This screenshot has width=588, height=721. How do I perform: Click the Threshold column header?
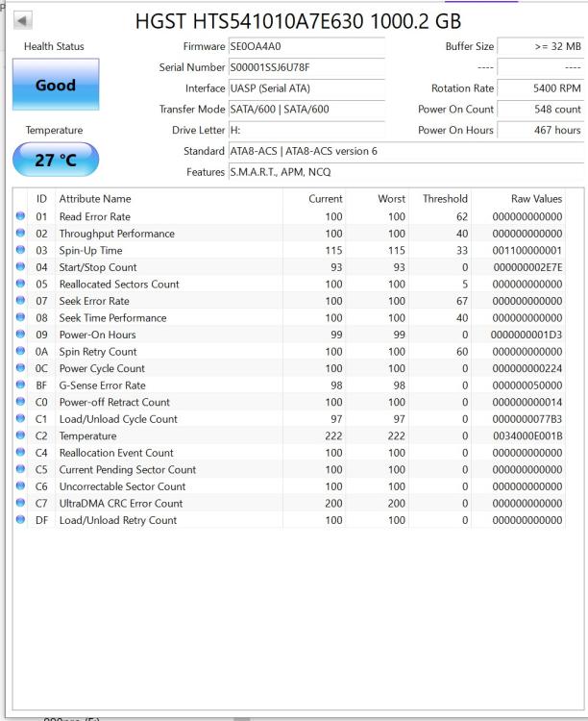[x=440, y=199]
